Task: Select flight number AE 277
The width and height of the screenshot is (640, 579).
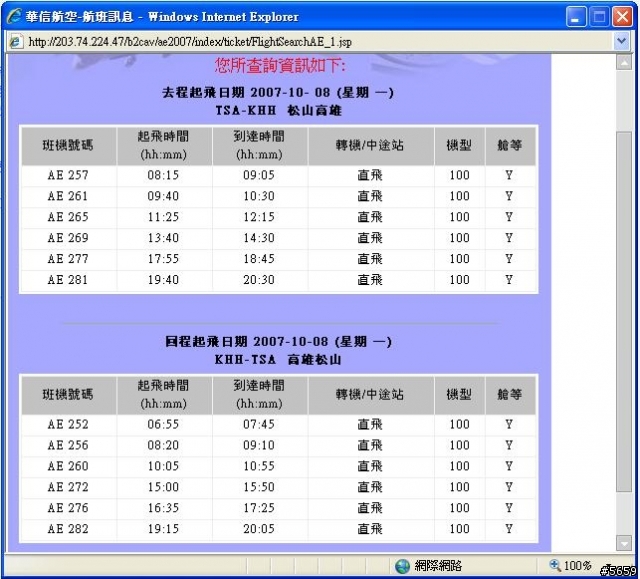Action: [x=68, y=259]
